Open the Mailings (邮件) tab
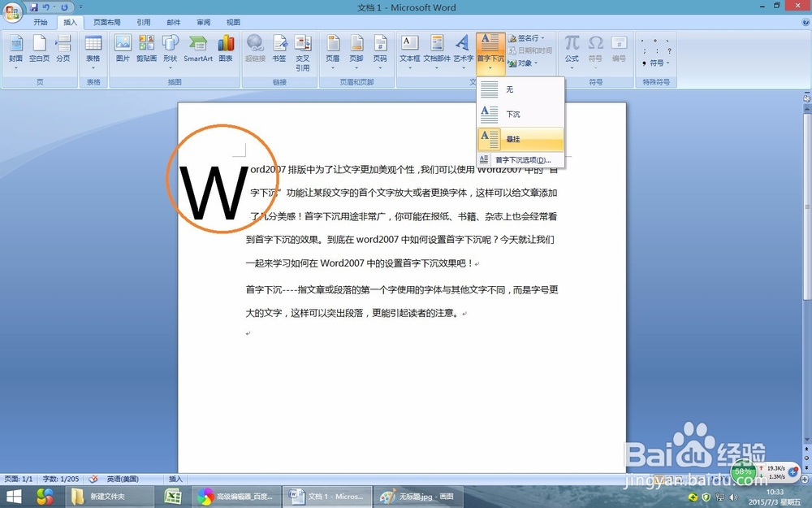This screenshot has width=812, height=508. coord(174,22)
